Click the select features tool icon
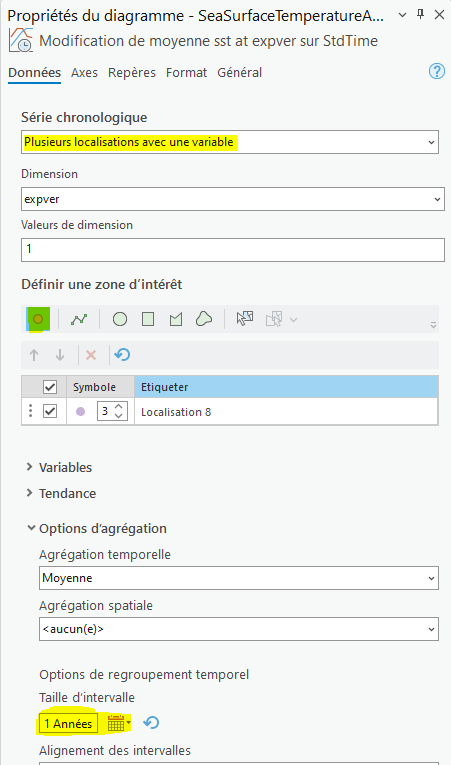 tap(245, 319)
